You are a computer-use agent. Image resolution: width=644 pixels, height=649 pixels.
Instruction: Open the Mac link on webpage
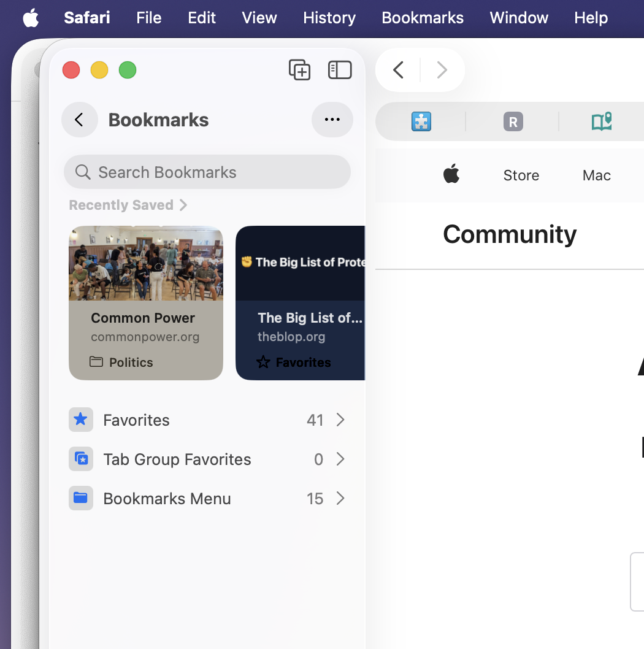tap(596, 175)
